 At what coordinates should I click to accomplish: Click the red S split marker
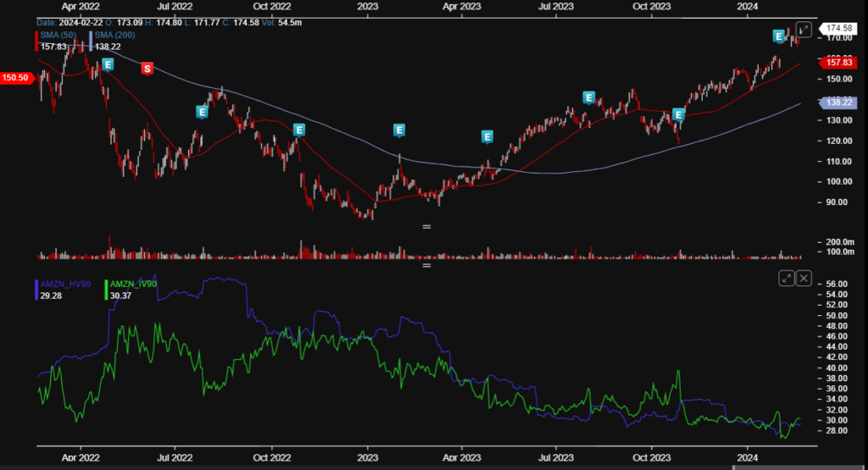click(147, 69)
